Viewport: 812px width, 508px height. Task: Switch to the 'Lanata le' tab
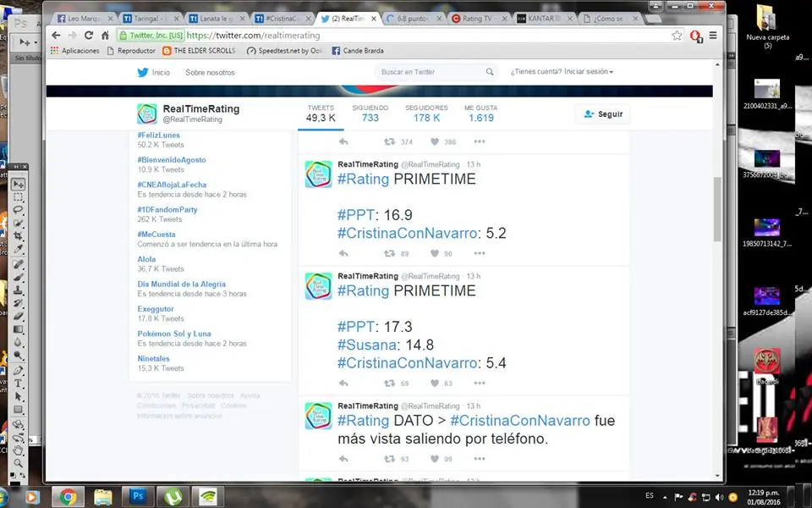click(x=214, y=18)
